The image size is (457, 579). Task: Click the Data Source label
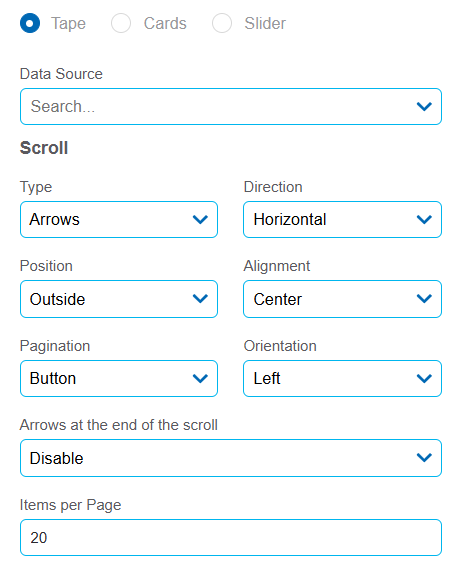click(61, 74)
